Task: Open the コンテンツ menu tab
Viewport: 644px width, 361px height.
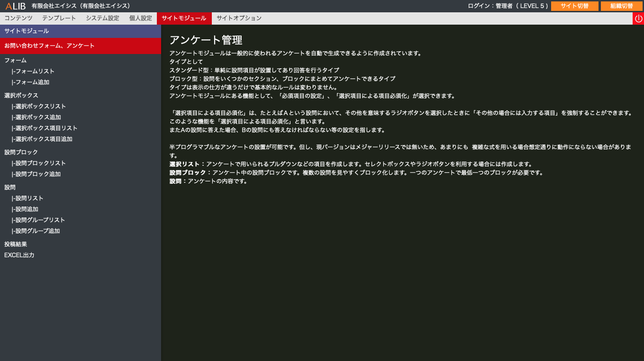Action: 18,18
